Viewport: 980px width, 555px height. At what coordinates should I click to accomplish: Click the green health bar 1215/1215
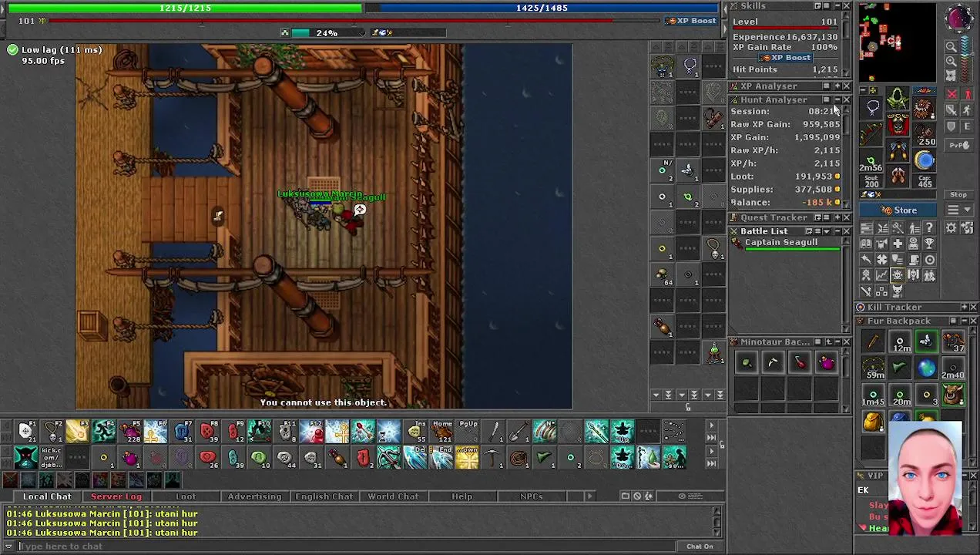(185, 8)
